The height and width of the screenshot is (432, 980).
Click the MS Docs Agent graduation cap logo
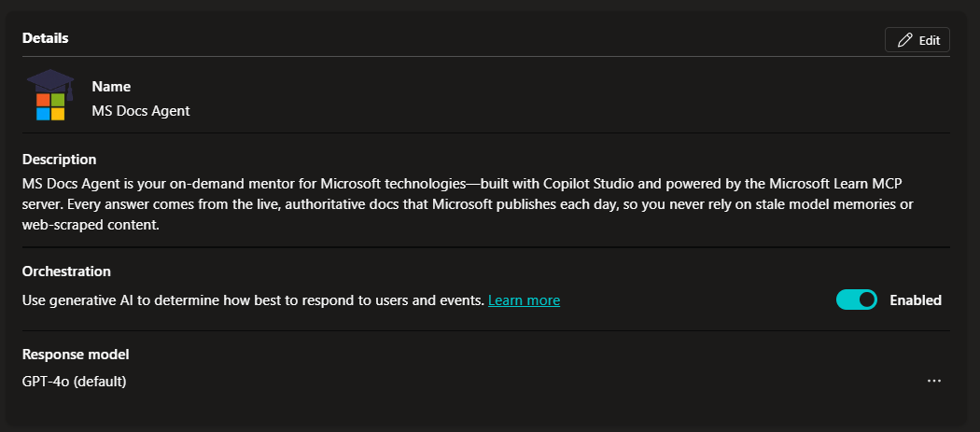(50, 95)
